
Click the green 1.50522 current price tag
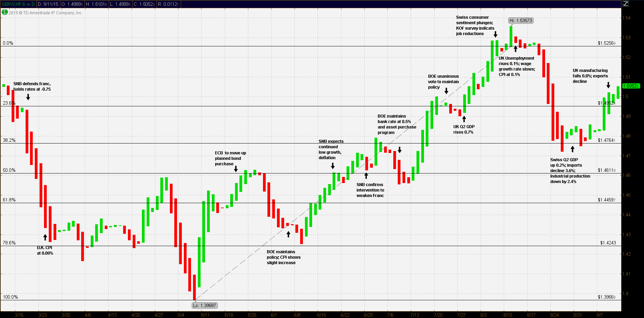coord(631,86)
